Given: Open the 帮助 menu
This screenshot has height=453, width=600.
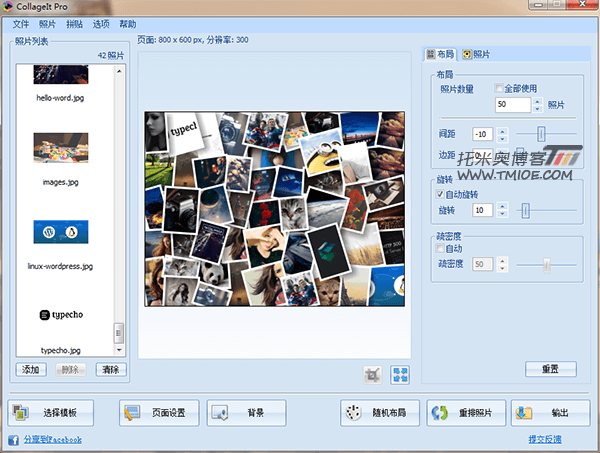Looking at the screenshot, I should [x=128, y=24].
